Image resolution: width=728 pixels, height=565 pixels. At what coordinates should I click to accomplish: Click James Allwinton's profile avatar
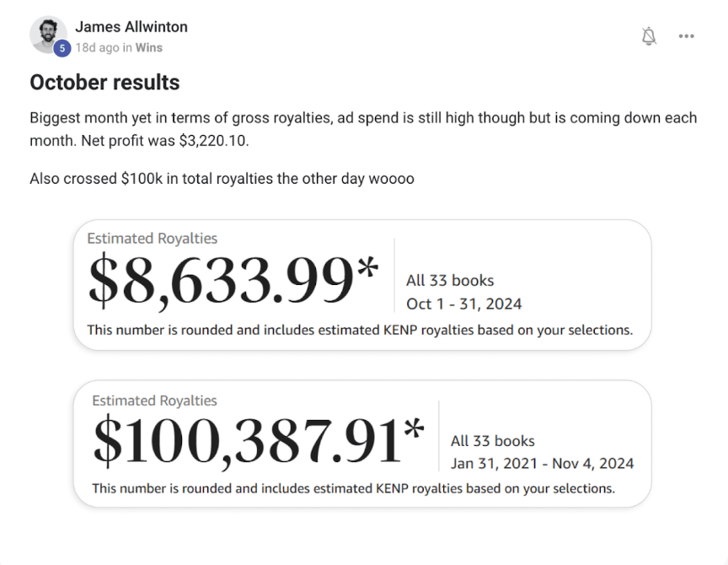click(x=47, y=34)
